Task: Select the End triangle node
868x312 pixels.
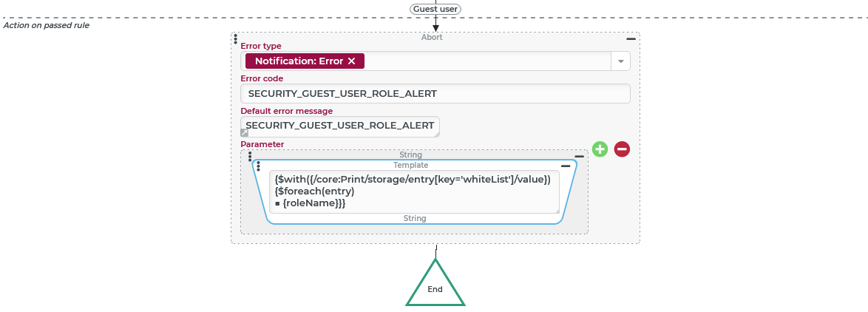Action: 435,285
